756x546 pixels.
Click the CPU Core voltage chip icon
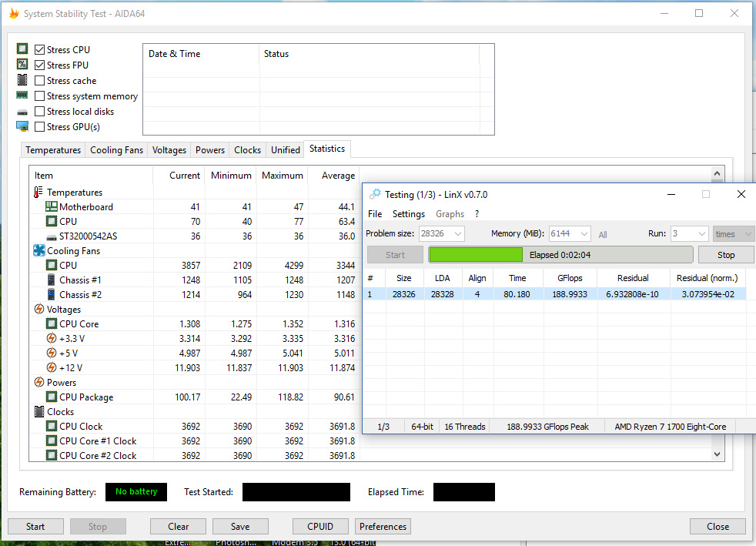tap(51, 323)
